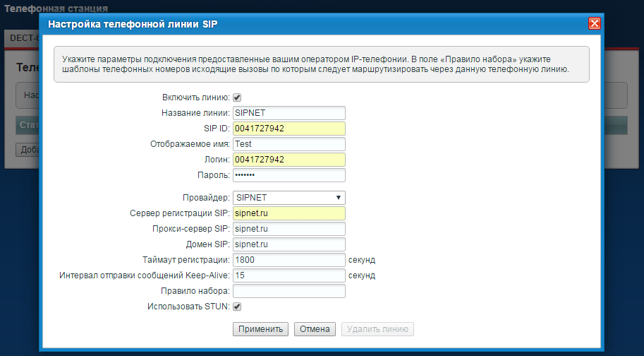Focus the 'Прокси-сервер SIP' field

tap(288, 229)
